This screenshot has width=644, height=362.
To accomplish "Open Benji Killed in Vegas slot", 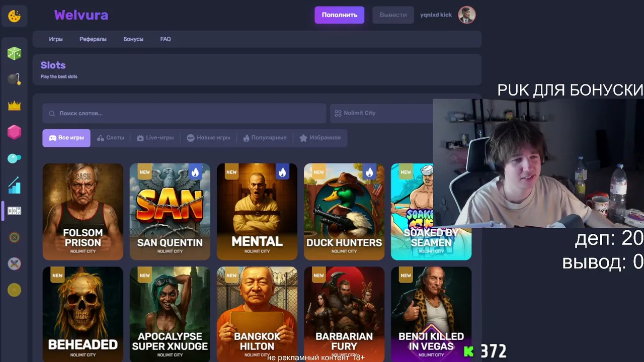I will (x=431, y=314).
